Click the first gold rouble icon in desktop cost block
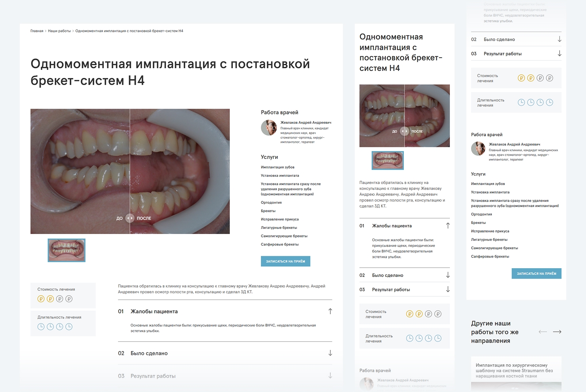Screen dimensions: 586x392 41,299
